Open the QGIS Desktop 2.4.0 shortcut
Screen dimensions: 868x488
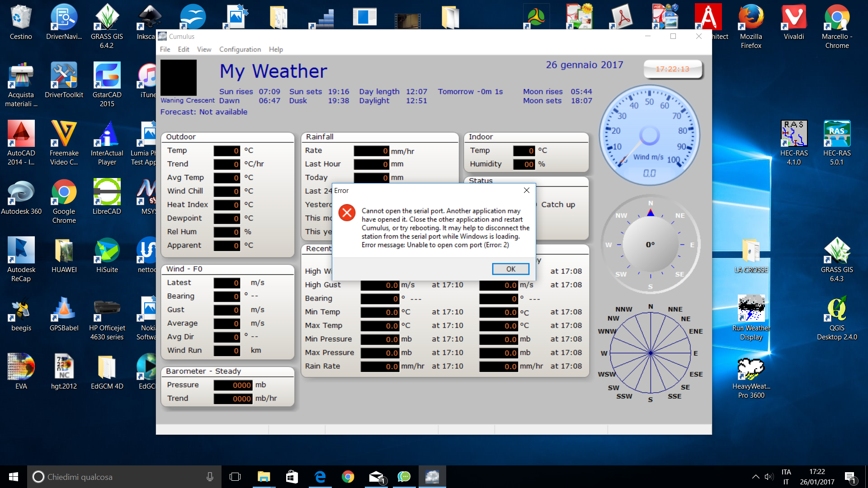[x=836, y=310]
